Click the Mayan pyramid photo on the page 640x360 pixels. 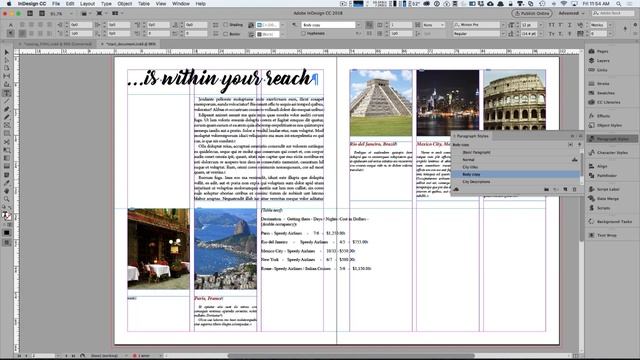[381, 103]
